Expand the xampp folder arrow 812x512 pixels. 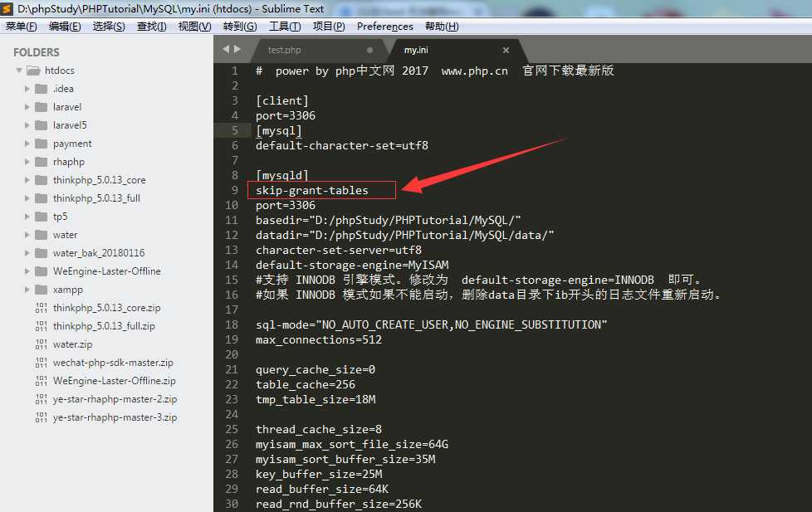(27, 290)
